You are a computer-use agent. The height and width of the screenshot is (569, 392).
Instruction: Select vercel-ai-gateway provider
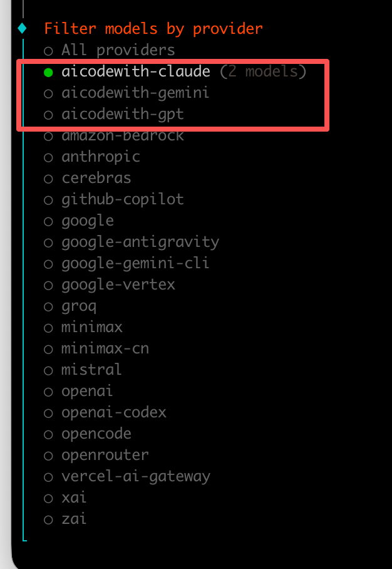pyautogui.click(x=135, y=476)
